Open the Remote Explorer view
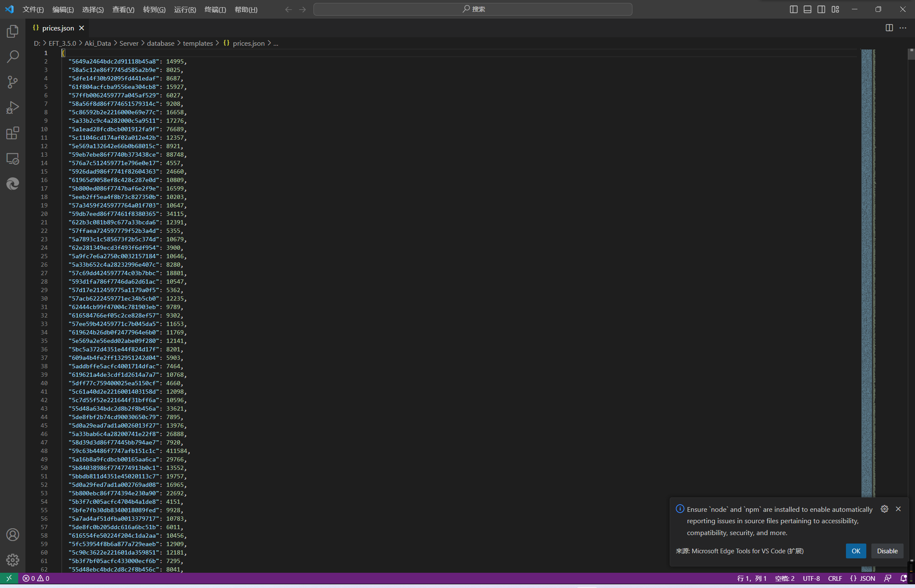915x588 pixels. tap(13, 159)
